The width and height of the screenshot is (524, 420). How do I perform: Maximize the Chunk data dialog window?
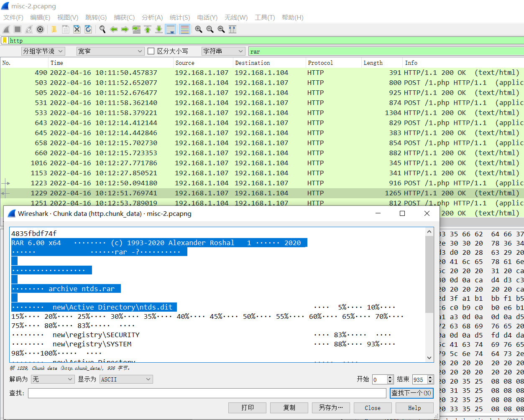(x=402, y=213)
